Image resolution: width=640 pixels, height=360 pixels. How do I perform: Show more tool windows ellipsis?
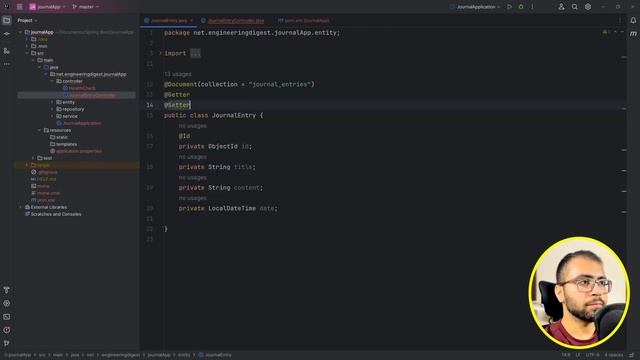coord(7,64)
